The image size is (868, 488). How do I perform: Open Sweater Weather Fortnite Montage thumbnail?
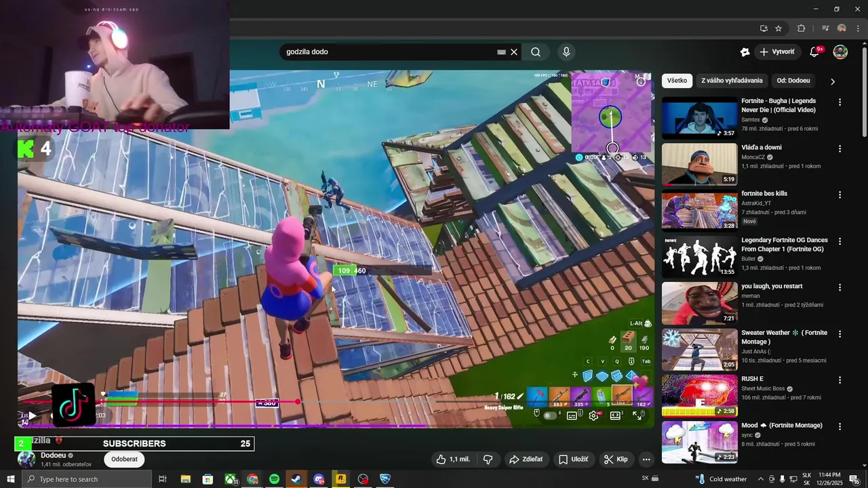pos(699,349)
